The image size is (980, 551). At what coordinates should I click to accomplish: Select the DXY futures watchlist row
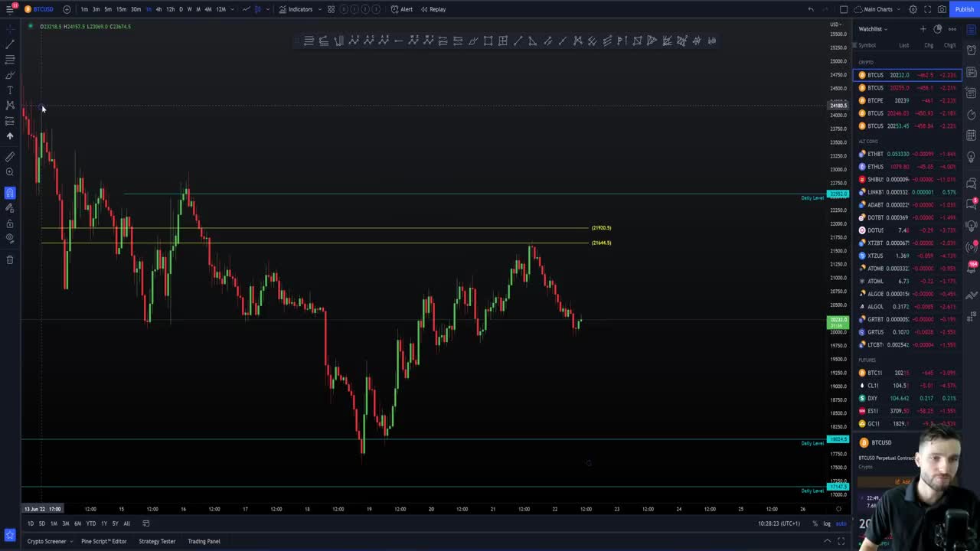point(907,398)
